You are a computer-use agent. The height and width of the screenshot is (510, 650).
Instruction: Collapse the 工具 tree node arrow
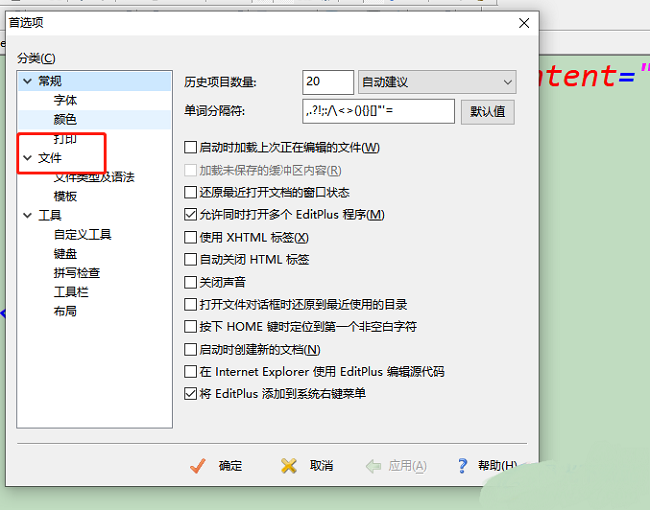pyautogui.click(x=28, y=215)
